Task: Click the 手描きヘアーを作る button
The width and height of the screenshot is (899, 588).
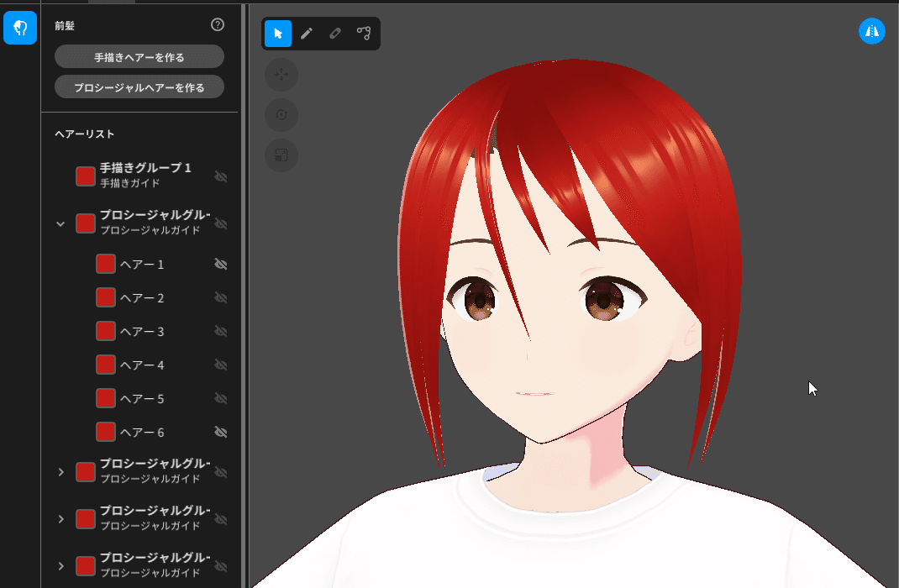Action: pyautogui.click(x=139, y=56)
